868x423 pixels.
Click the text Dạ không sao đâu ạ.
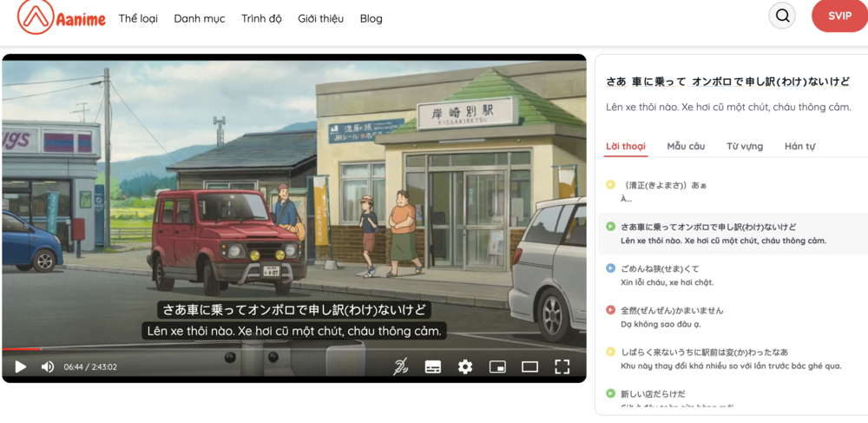point(661,324)
